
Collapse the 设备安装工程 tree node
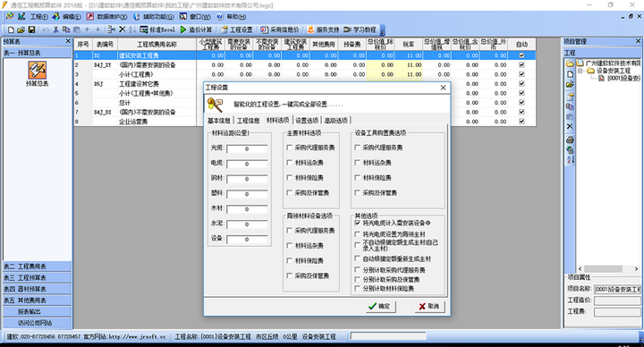click(x=580, y=71)
